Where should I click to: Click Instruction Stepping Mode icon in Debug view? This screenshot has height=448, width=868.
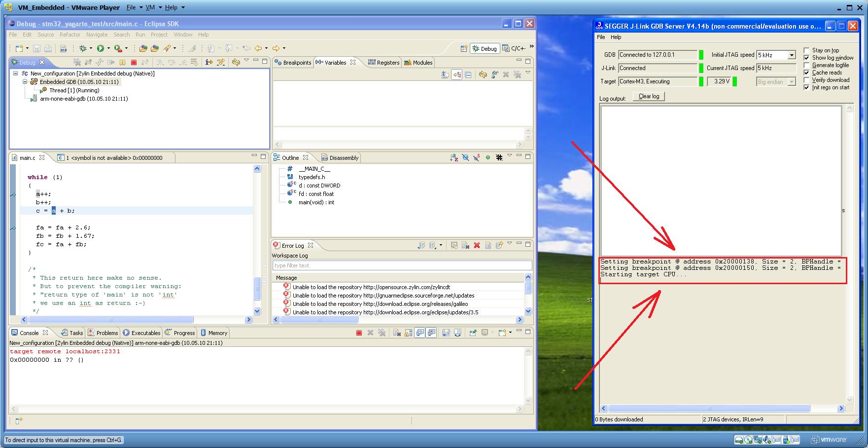click(208, 62)
